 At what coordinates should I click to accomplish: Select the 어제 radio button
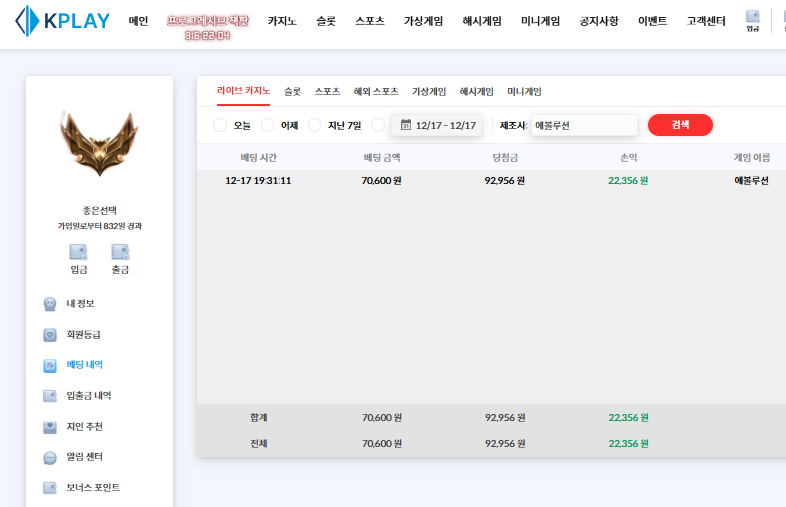tap(267, 125)
